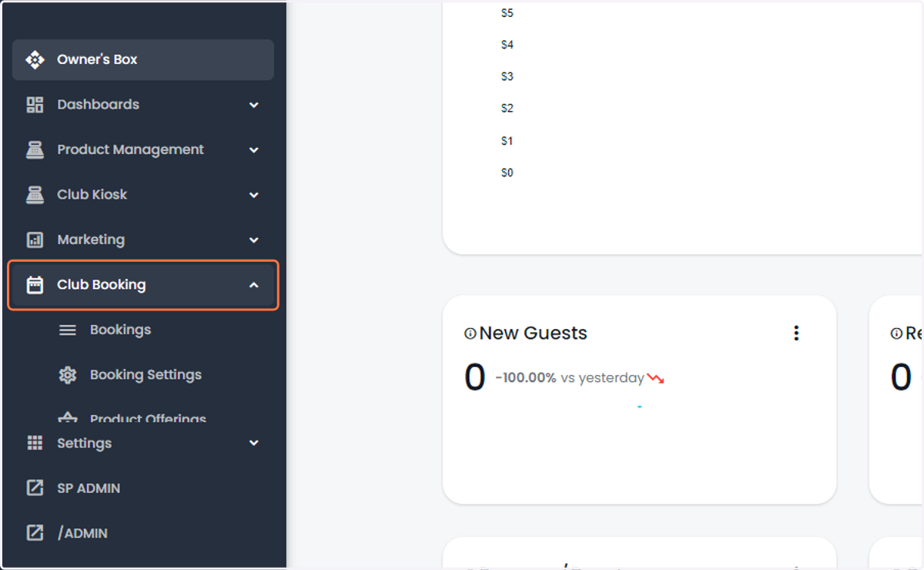Click the /ADMIN external link icon
Screen dimensions: 924x570
[35, 533]
